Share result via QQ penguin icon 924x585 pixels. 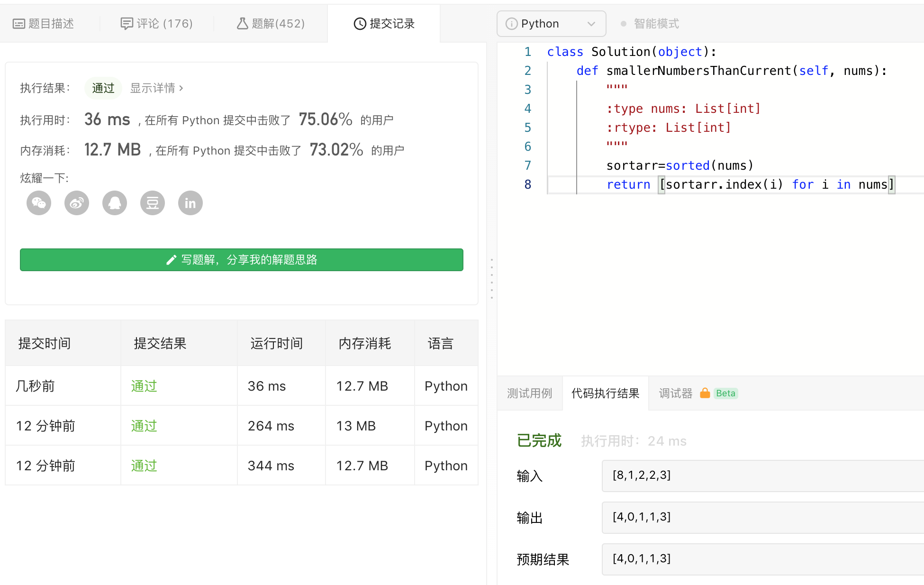pos(115,203)
